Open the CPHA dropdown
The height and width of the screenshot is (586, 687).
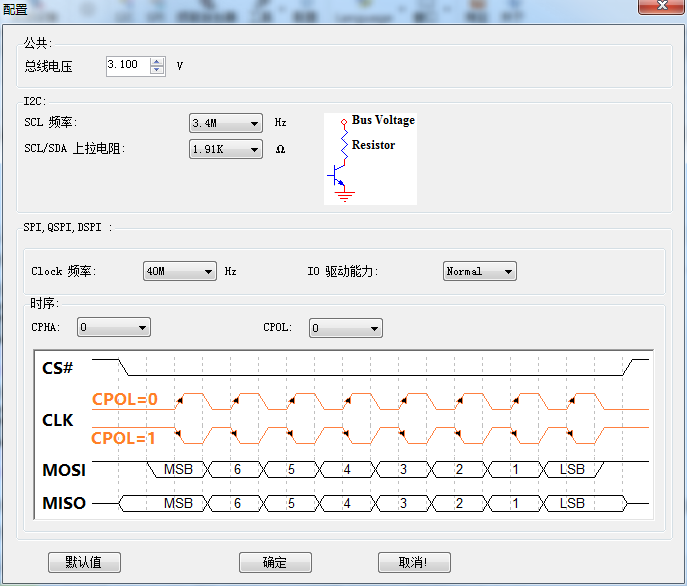click(113, 328)
